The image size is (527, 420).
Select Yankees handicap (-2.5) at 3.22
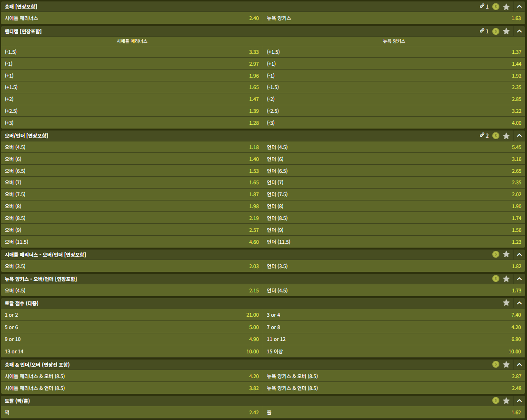coord(394,111)
